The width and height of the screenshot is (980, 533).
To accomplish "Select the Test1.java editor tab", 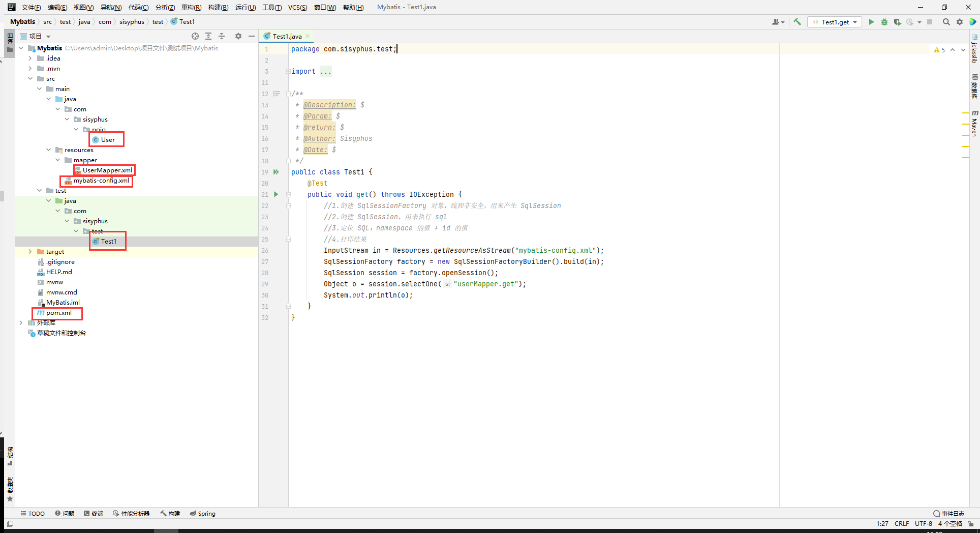I will (x=287, y=36).
